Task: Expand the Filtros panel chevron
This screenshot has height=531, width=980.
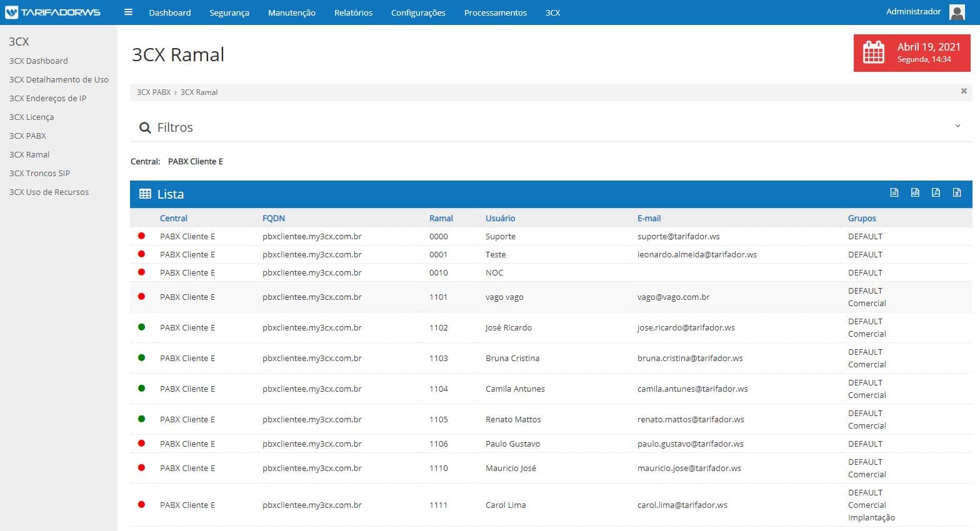Action: [957, 126]
